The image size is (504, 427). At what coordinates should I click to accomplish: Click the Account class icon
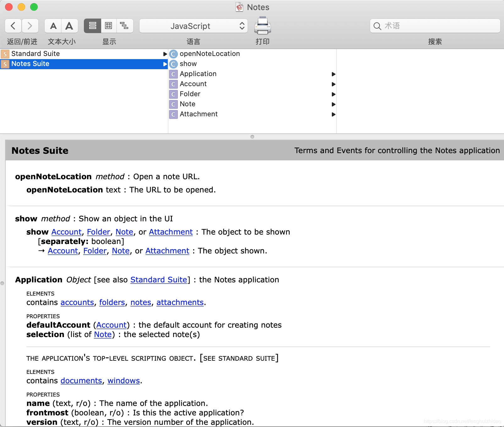click(173, 84)
